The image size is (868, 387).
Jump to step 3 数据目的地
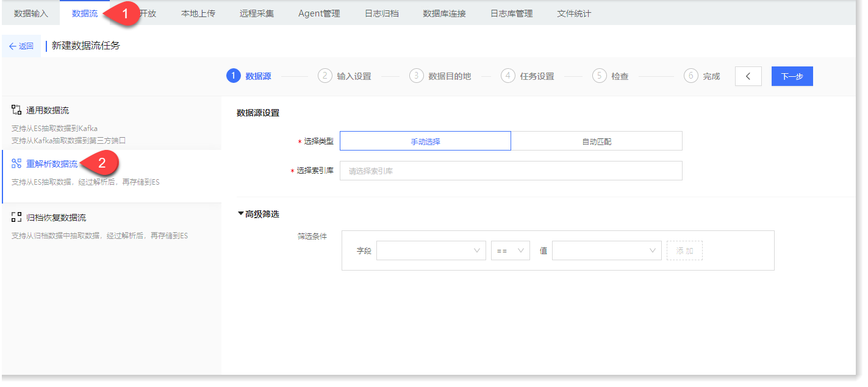tap(440, 76)
